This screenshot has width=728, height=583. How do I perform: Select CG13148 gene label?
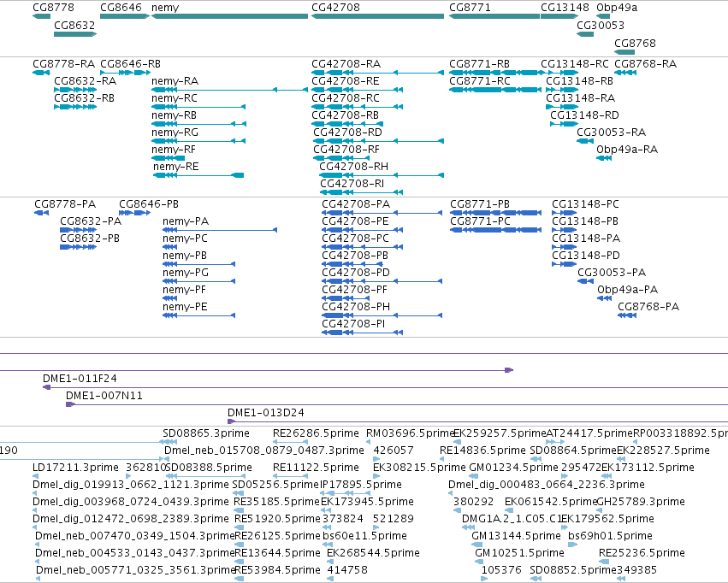[565, 8]
